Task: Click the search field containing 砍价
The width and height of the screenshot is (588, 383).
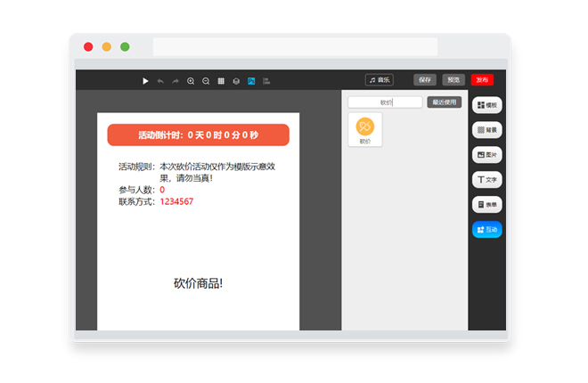Action: pyautogui.click(x=385, y=102)
